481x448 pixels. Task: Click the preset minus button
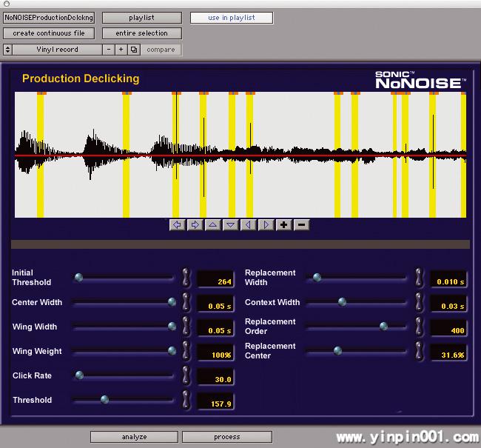(109, 50)
